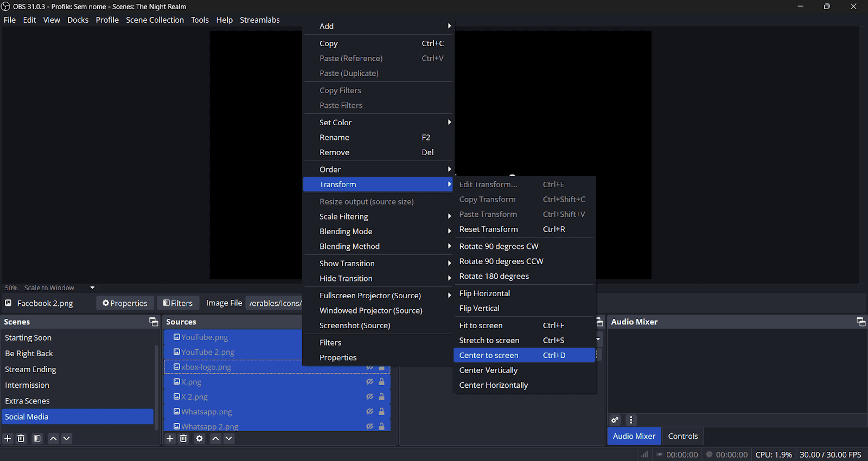Click the recording status dot icon
868x461 pixels.
click(x=709, y=454)
